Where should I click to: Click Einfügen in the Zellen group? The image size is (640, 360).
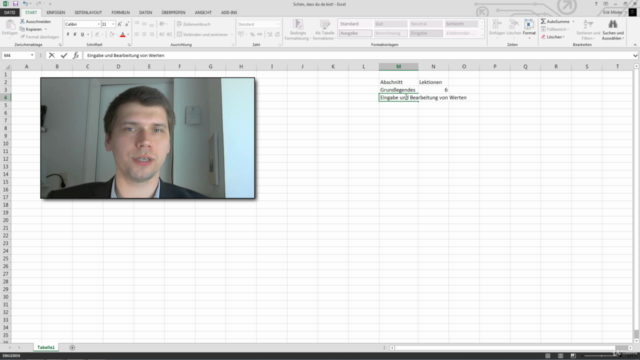point(497,28)
